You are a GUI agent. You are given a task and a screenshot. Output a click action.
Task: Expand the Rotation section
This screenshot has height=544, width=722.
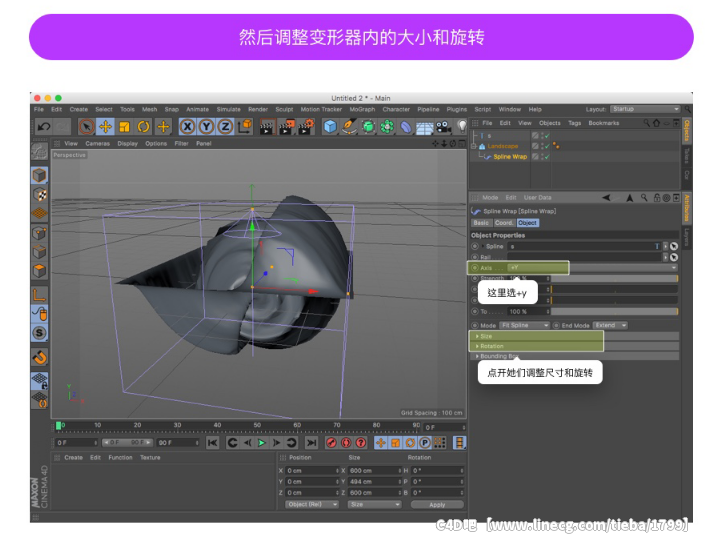tap(573, 346)
